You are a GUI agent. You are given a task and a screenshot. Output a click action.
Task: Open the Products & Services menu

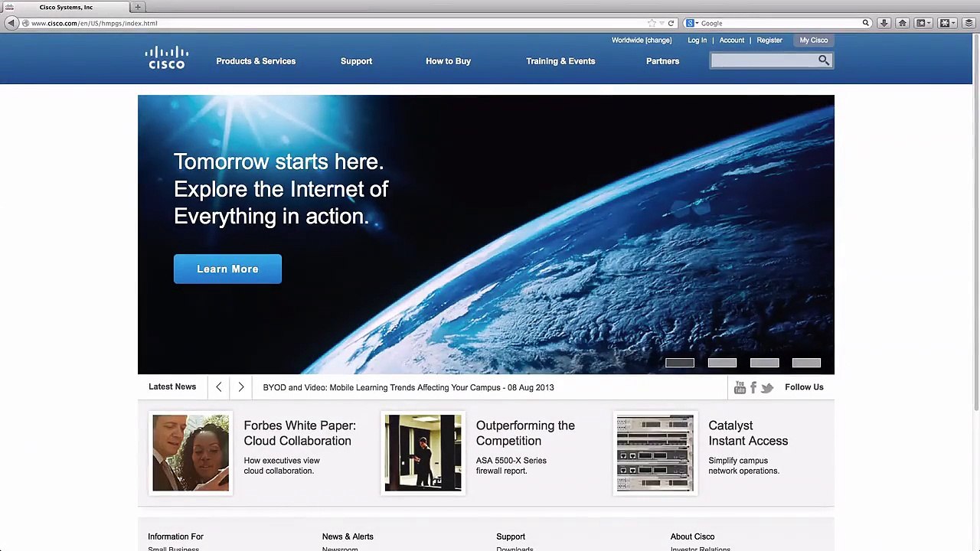(256, 61)
